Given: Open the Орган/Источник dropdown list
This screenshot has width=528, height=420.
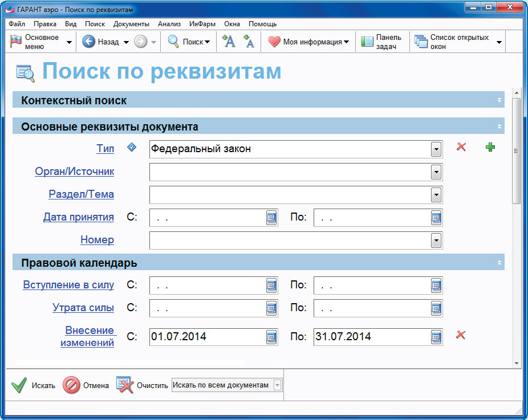Looking at the screenshot, I should tap(436, 172).
